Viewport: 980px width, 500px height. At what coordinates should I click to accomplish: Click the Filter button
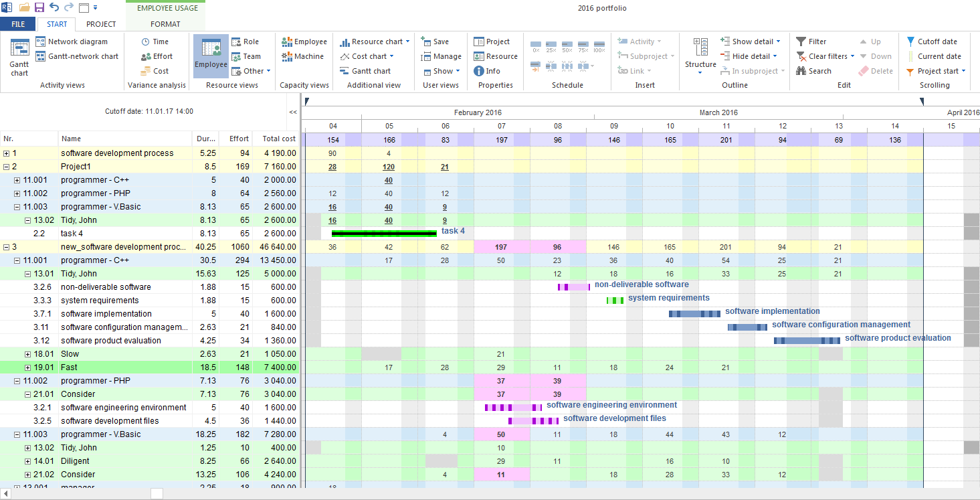point(811,41)
